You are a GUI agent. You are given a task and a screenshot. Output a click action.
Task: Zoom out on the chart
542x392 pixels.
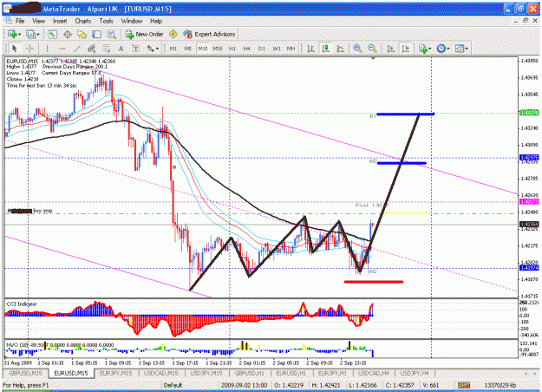pos(372,49)
